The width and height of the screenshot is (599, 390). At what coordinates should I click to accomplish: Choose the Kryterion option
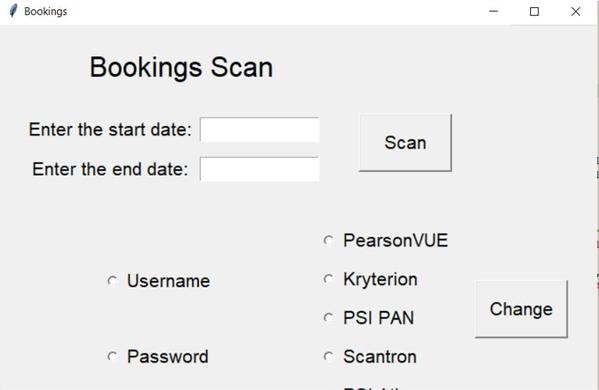328,279
